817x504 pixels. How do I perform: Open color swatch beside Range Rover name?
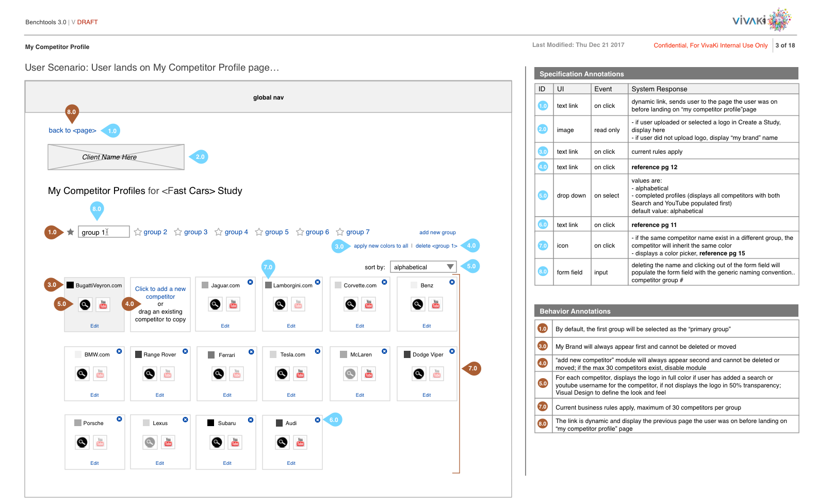point(138,354)
